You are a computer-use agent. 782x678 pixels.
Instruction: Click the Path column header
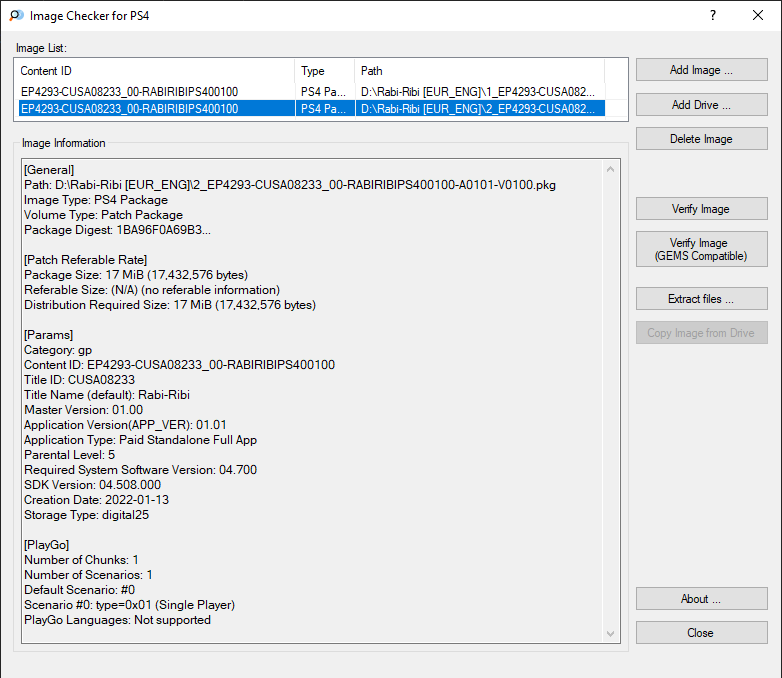[480, 71]
